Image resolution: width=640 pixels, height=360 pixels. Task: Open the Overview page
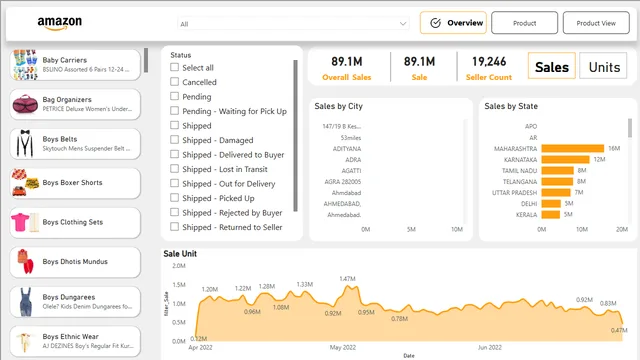click(x=453, y=23)
